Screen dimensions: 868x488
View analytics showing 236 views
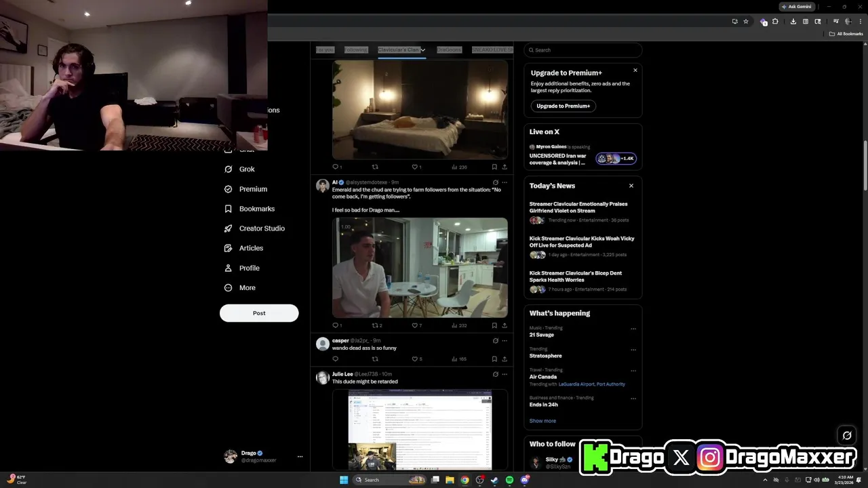[459, 167]
